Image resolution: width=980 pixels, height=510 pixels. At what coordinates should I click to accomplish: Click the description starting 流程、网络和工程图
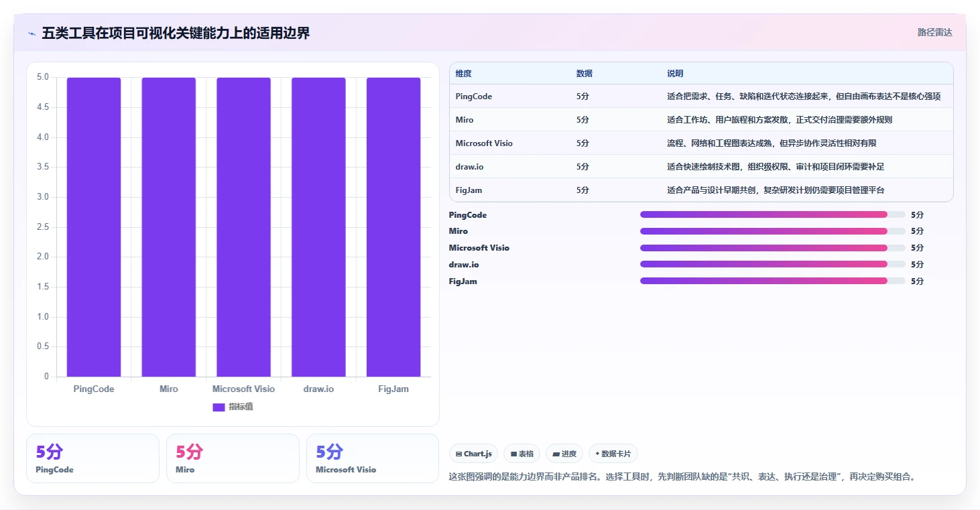[x=772, y=143]
